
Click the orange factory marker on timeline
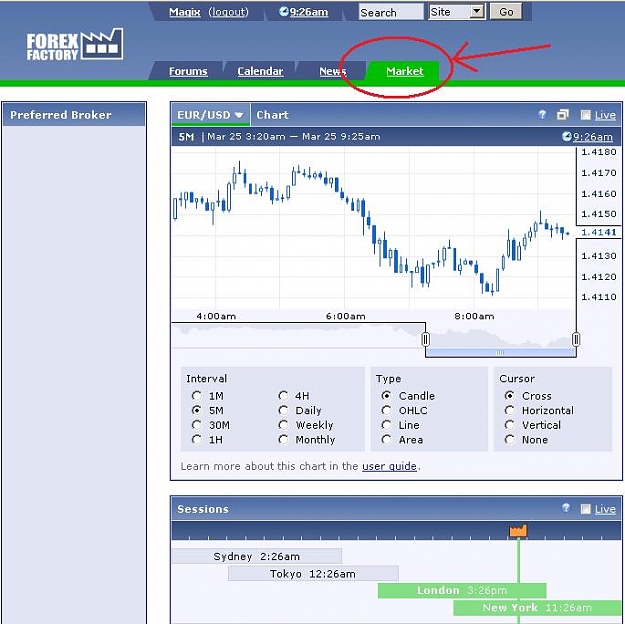518,530
